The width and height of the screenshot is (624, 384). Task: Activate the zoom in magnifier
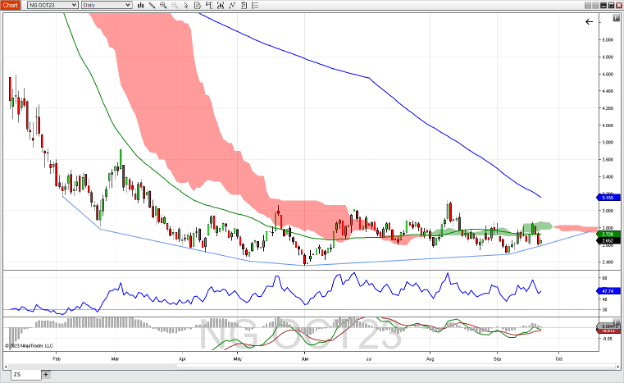163,5
